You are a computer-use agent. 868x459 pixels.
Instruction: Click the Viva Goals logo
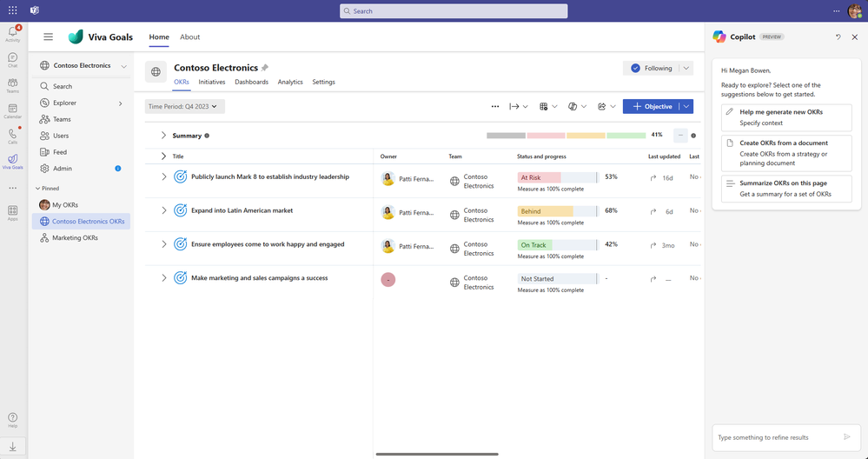pos(76,37)
